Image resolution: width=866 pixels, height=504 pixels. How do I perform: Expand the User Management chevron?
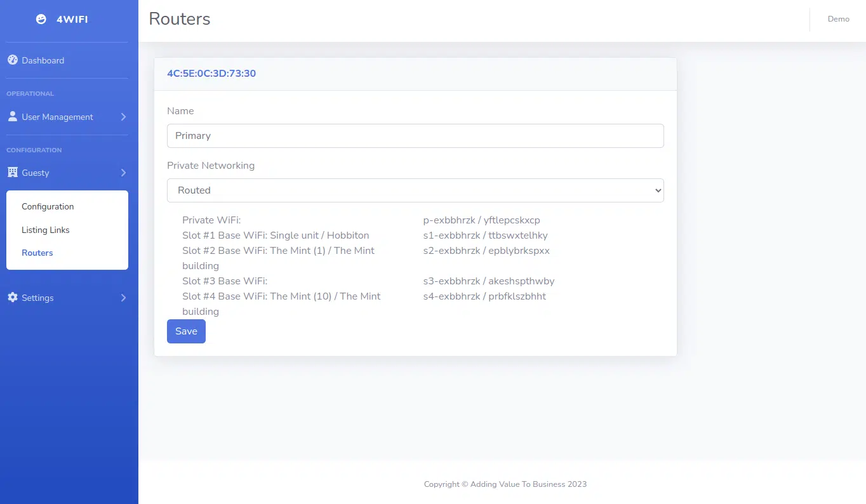123,117
